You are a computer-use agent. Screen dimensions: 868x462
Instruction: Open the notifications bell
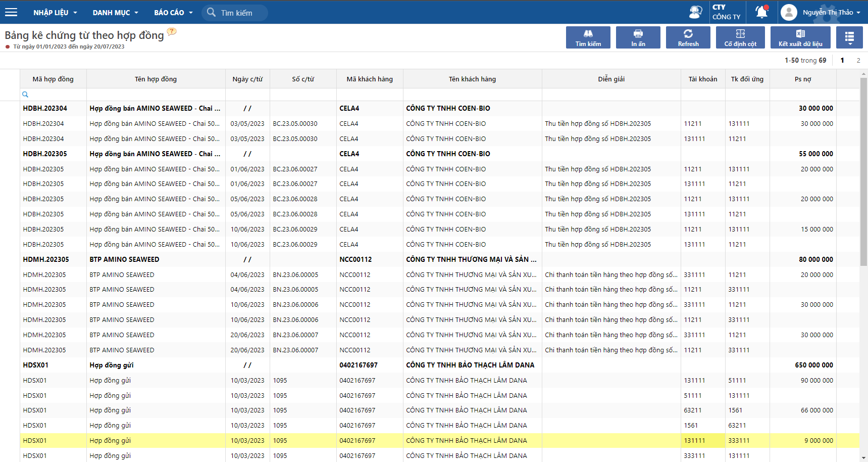761,12
